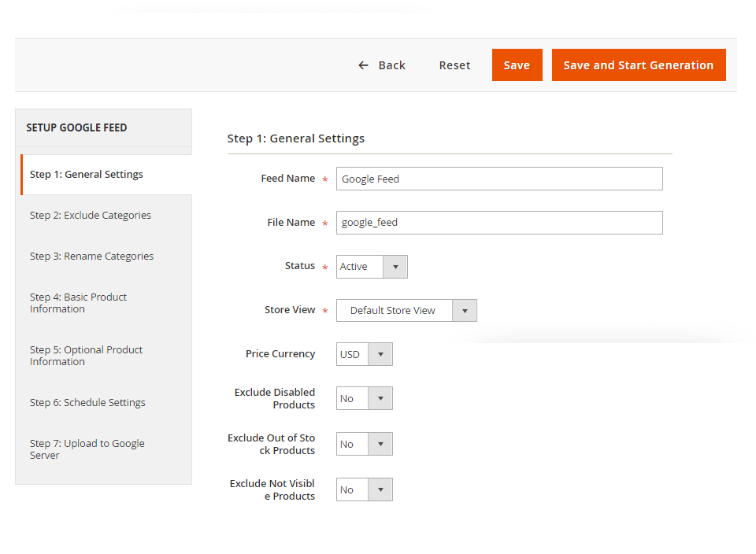Select Step 5: Optional Product Information
This screenshot has height=554, width=756.
click(x=86, y=355)
